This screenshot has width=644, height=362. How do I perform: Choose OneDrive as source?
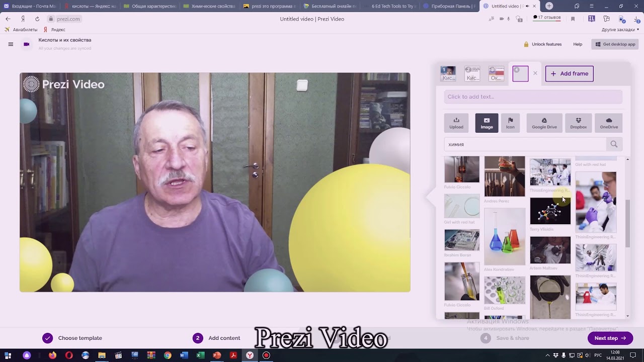pos(609,123)
